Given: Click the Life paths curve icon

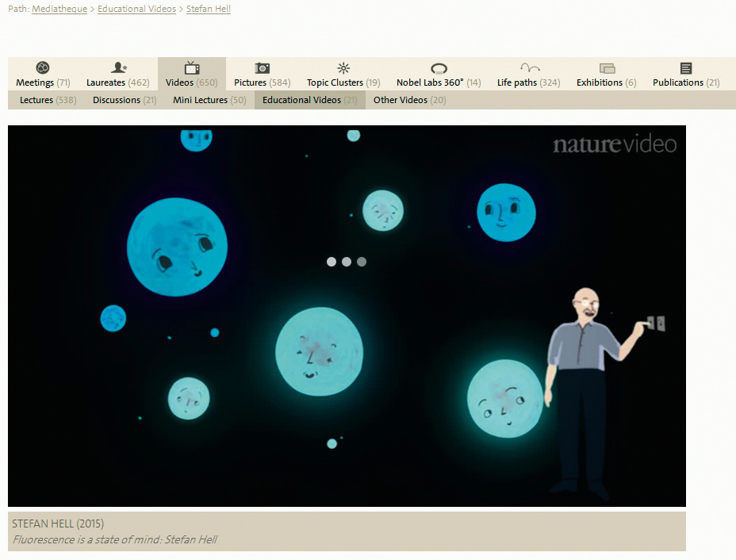Looking at the screenshot, I should 529,68.
